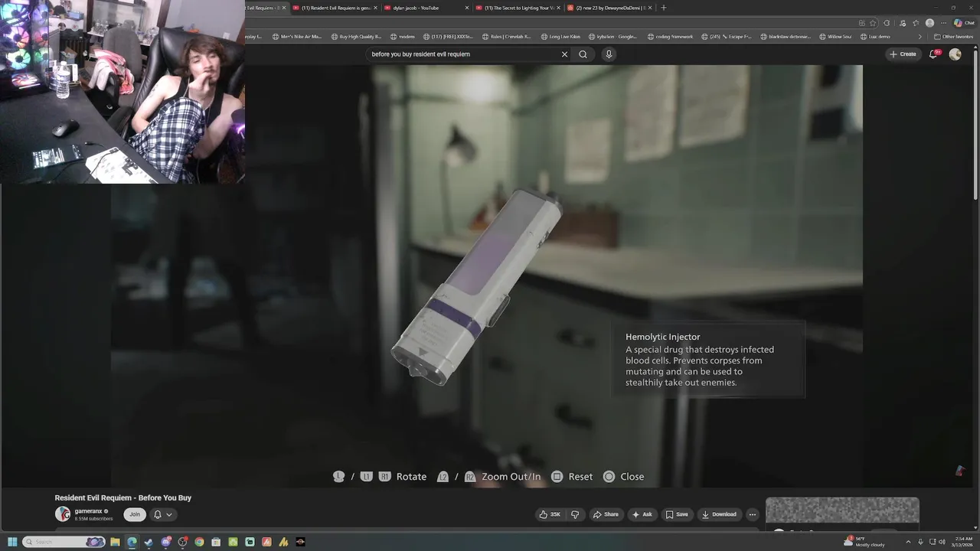Switch to 'The Secret to Lighting Your' tab
The width and height of the screenshot is (980, 551).
(x=518, y=8)
